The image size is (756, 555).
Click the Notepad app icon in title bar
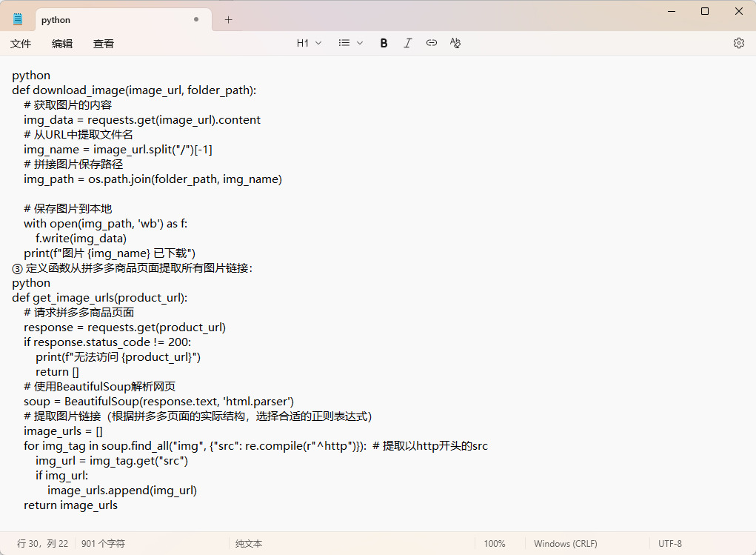point(18,19)
